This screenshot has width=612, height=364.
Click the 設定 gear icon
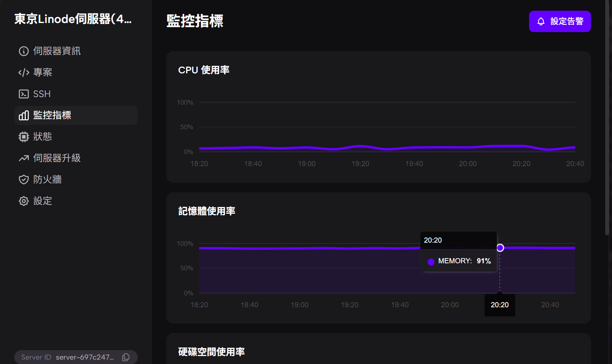click(23, 201)
